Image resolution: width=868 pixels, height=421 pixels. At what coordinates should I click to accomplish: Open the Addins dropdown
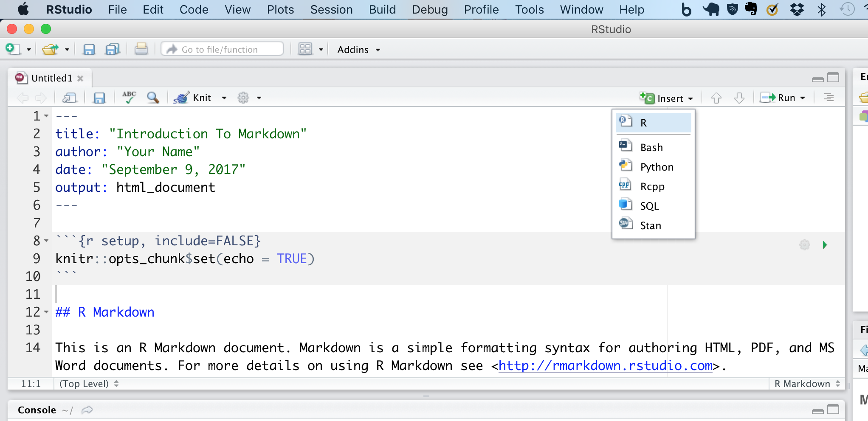pyautogui.click(x=358, y=50)
